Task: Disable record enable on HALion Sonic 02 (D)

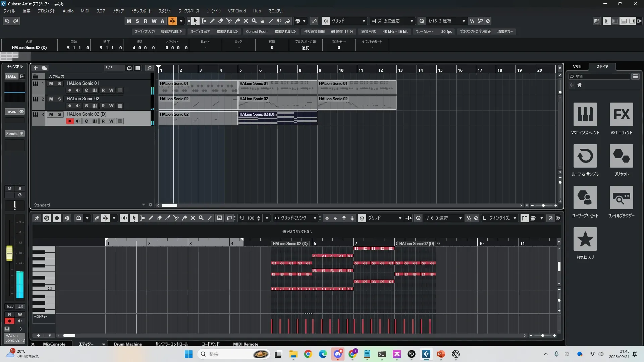Action: (x=69, y=121)
